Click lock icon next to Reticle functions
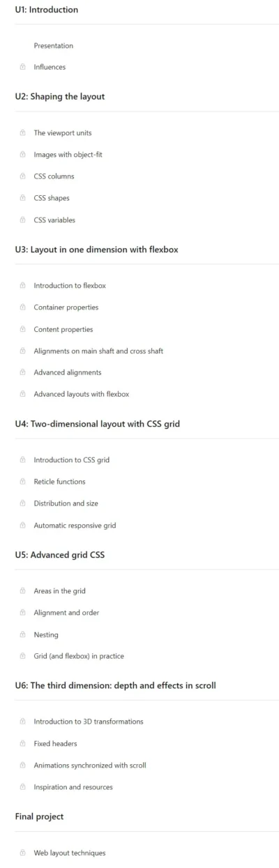Viewport: 279px width, 868px height. pyautogui.click(x=22, y=482)
